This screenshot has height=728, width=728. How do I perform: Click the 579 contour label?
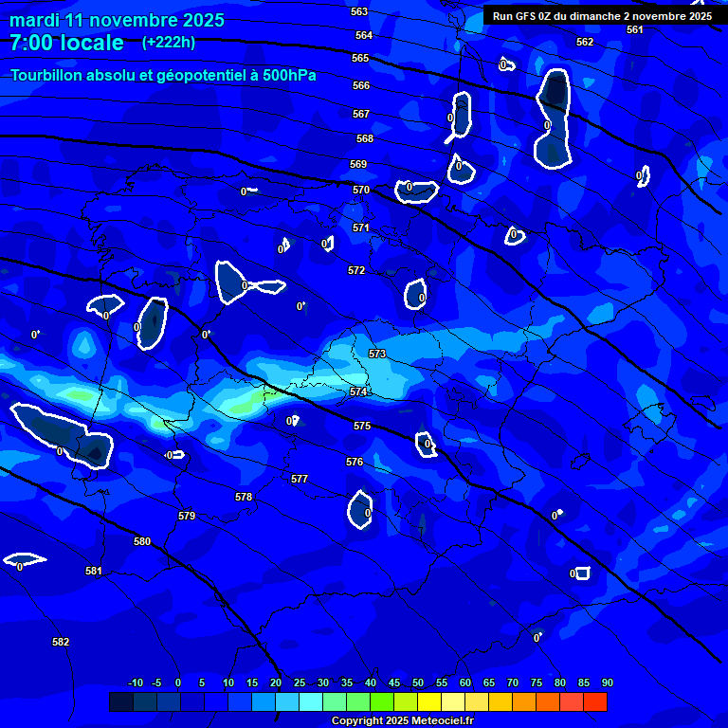187,516
